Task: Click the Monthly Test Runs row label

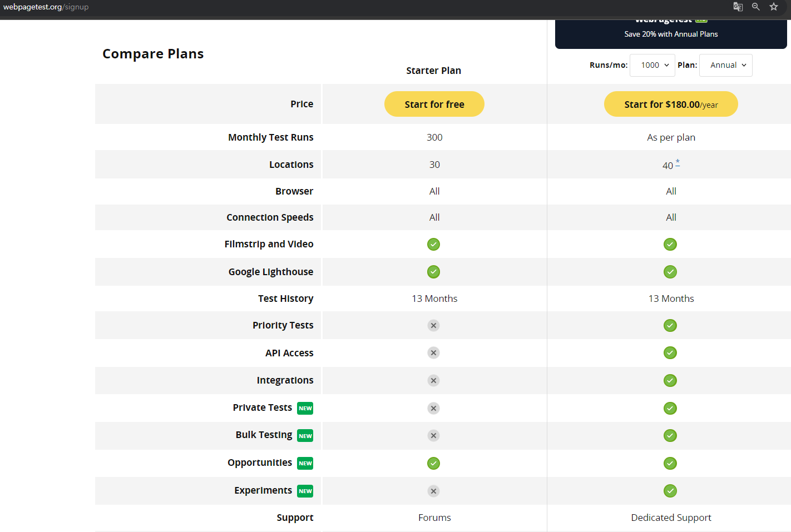Action: coord(271,137)
